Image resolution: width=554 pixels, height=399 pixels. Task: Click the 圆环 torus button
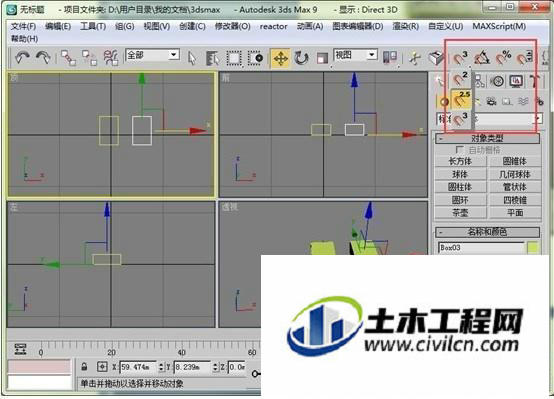[x=460, y=200]
